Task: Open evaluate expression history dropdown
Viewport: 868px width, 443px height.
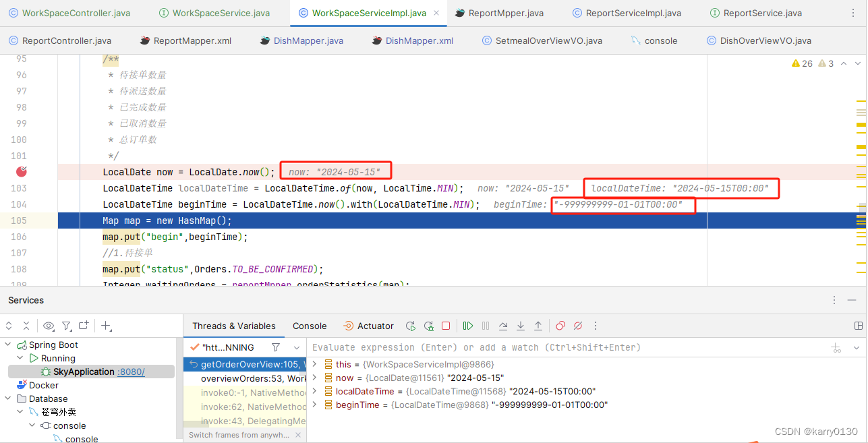Action: pos(855,348)
